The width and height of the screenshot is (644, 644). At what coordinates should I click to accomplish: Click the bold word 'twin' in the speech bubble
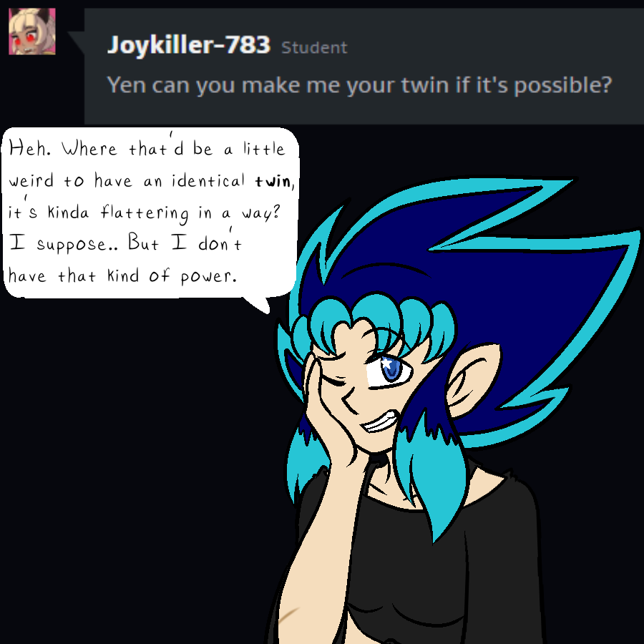click(x=273, y=181)
